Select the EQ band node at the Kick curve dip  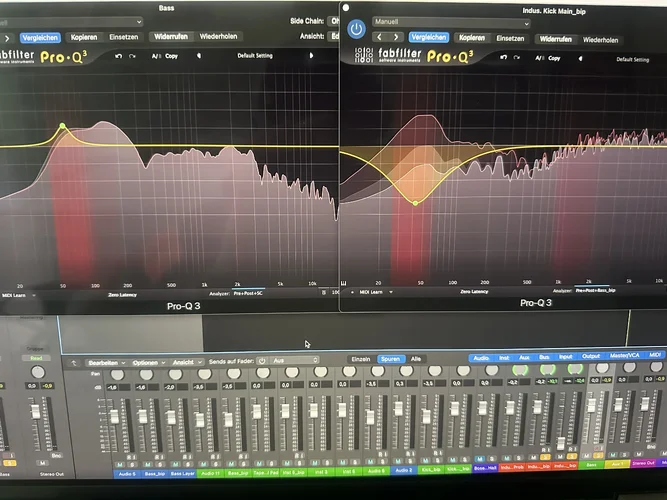tap(415, 203)
